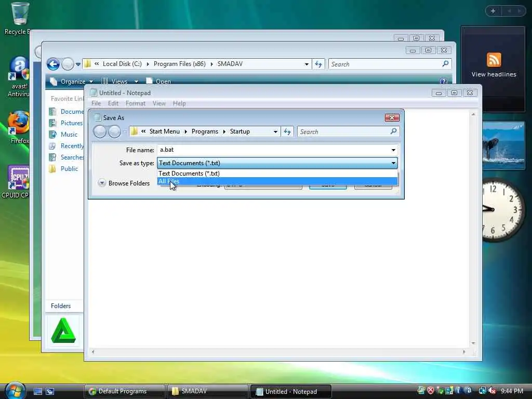The width and height of the screenshot is (532, 399).
Task: Click sidebar add gadget plus button
Action: (x=493, y=11)
